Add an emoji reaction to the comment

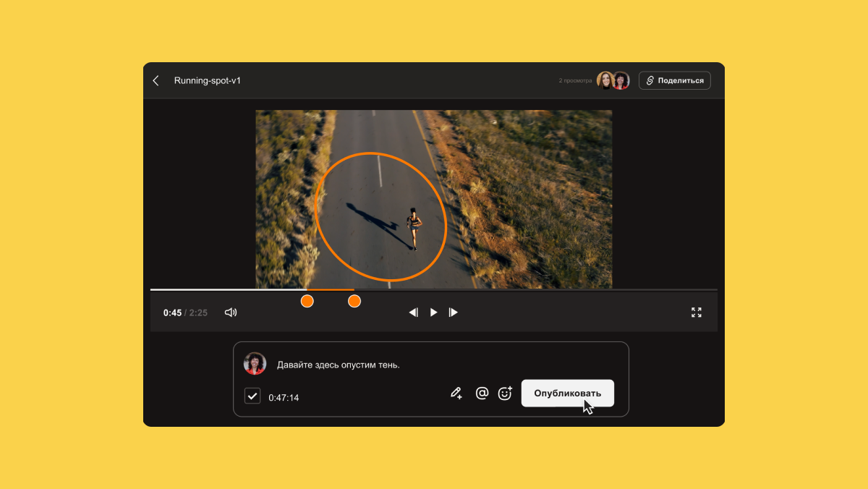pos(505,394)
